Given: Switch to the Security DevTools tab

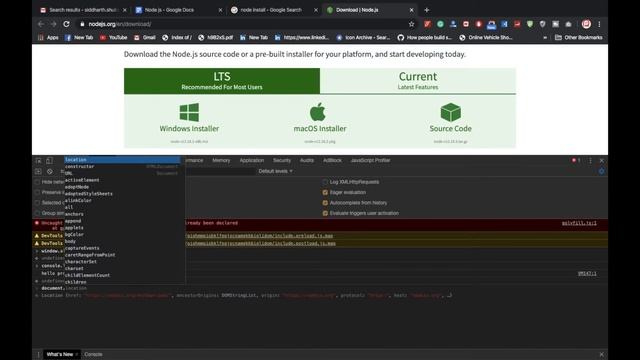Looking at the screenshot, I should [282, 160].
